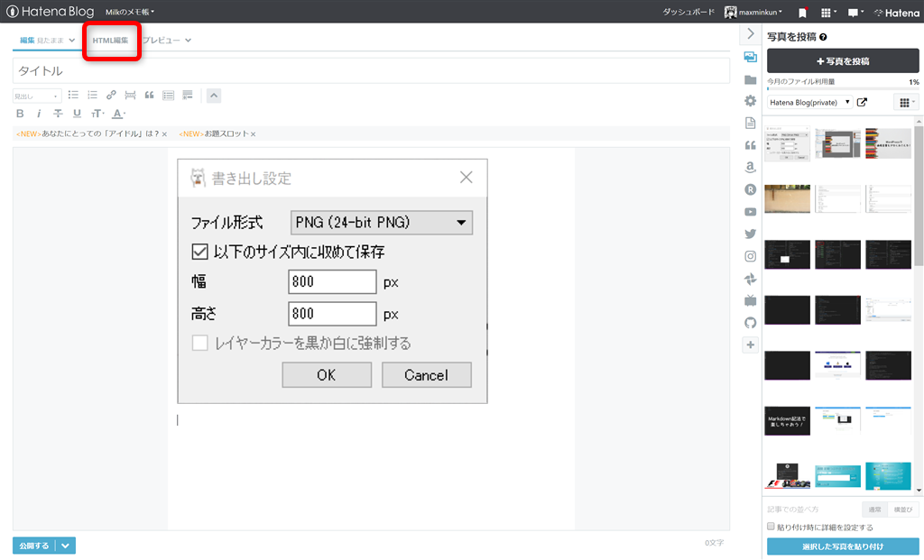Open the Instagram embed sidebar icon

coord(750,256)
